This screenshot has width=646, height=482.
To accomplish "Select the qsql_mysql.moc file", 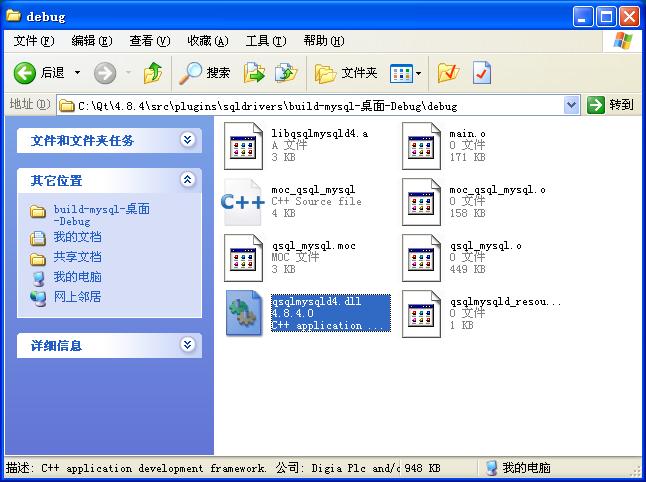I will pos(243,258).
